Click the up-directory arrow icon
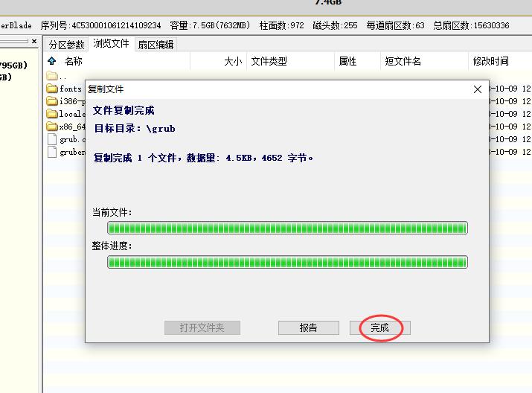532x393 pixels. point(51,61)
